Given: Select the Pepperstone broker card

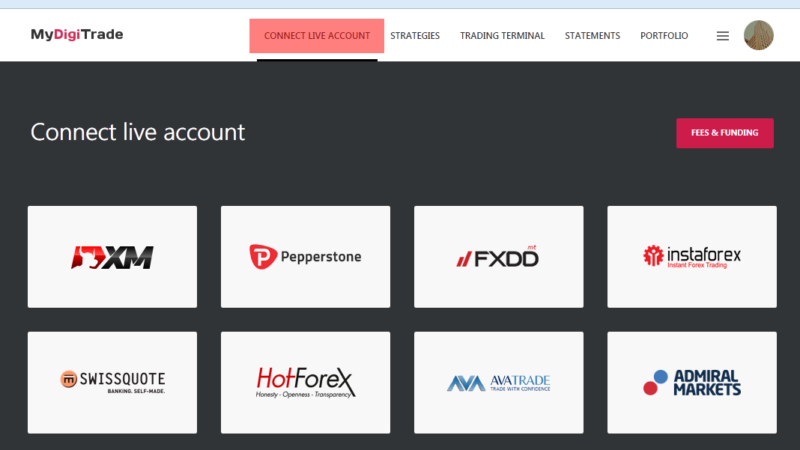Looking at the screenshot, I should 306,257.
